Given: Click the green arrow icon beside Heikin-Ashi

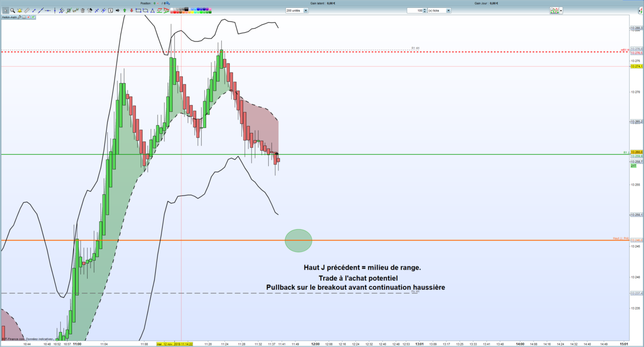Looking at the screenshot, I should tap(33, 18).
